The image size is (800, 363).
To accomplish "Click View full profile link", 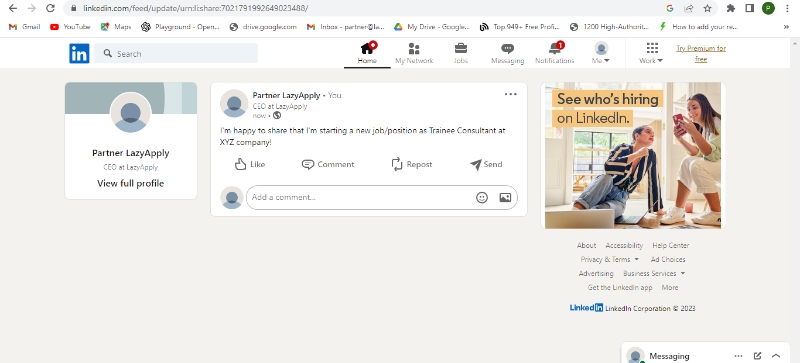I will click(x=131, y=184).
